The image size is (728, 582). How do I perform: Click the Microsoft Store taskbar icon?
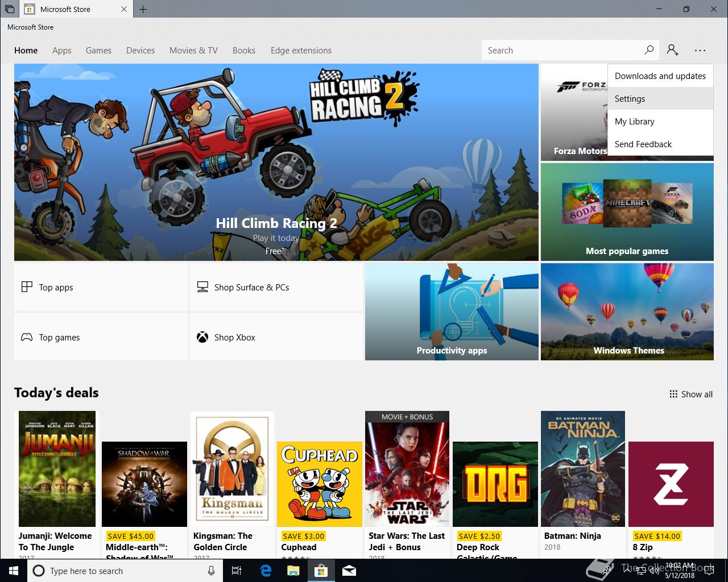[x=321, y=571]
